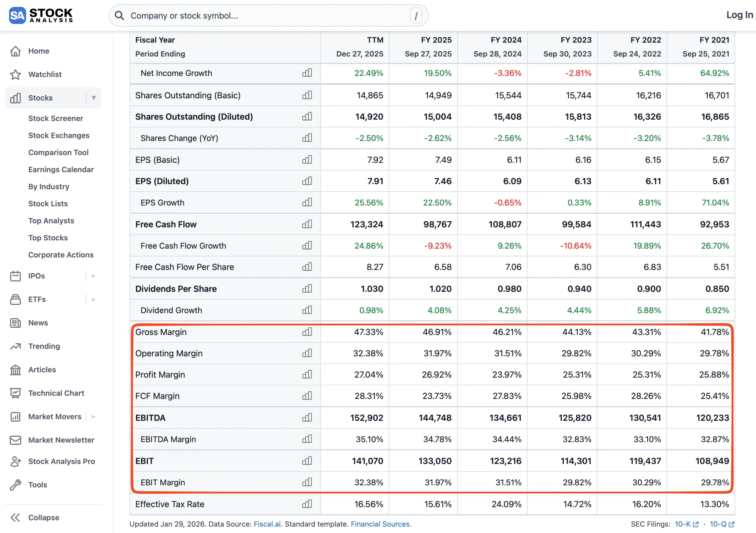Click Log In button
This screenshot has height=533, width=756.
click(x=739, y=15)
